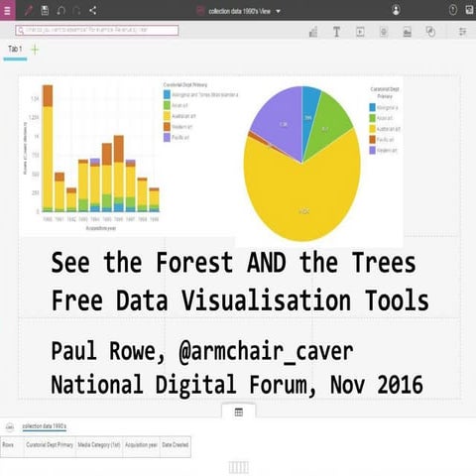
Task: Click the data source icon beside collection data
Action: coord(10,426)
